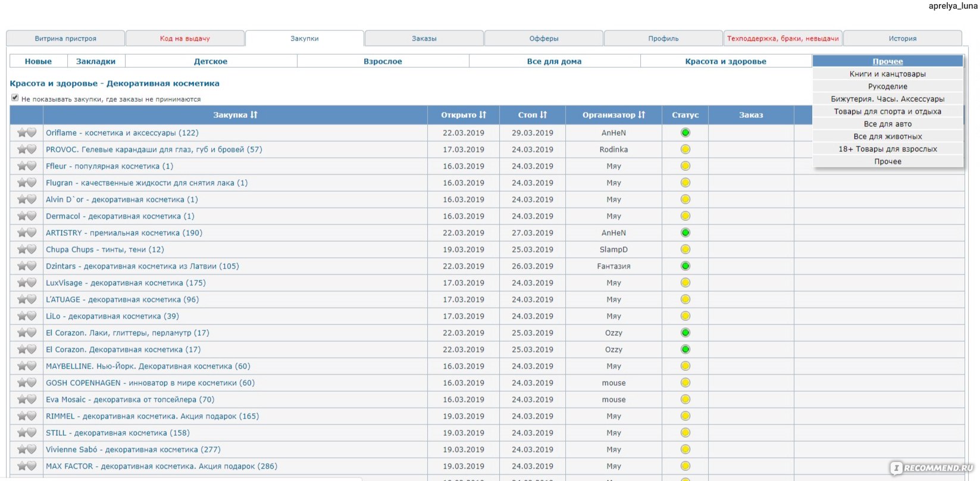Viewport: 980px width, 481px height.
Task: Click the Статус column header
Action: coord(685,115)
